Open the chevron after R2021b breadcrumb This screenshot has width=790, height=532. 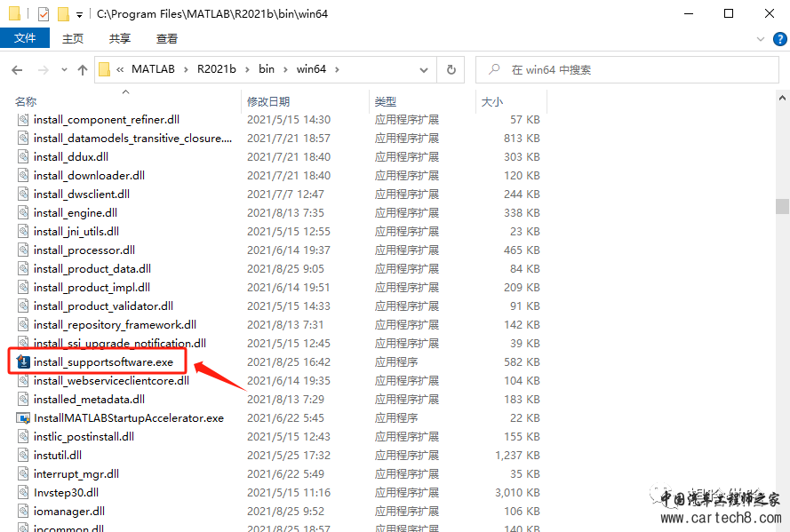click(247, 69)
